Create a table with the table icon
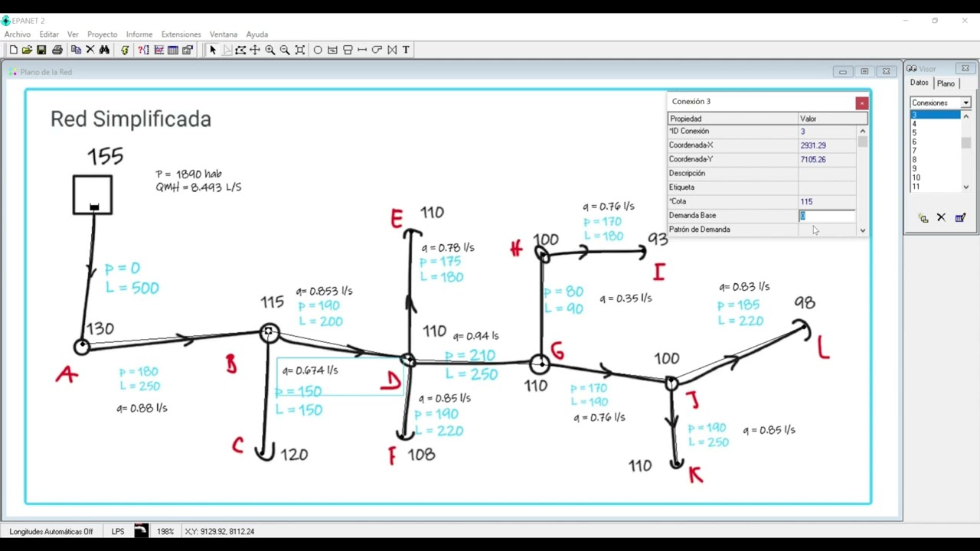Image resolution: width=980 pixels, height=551 pixels. point(173,50)
